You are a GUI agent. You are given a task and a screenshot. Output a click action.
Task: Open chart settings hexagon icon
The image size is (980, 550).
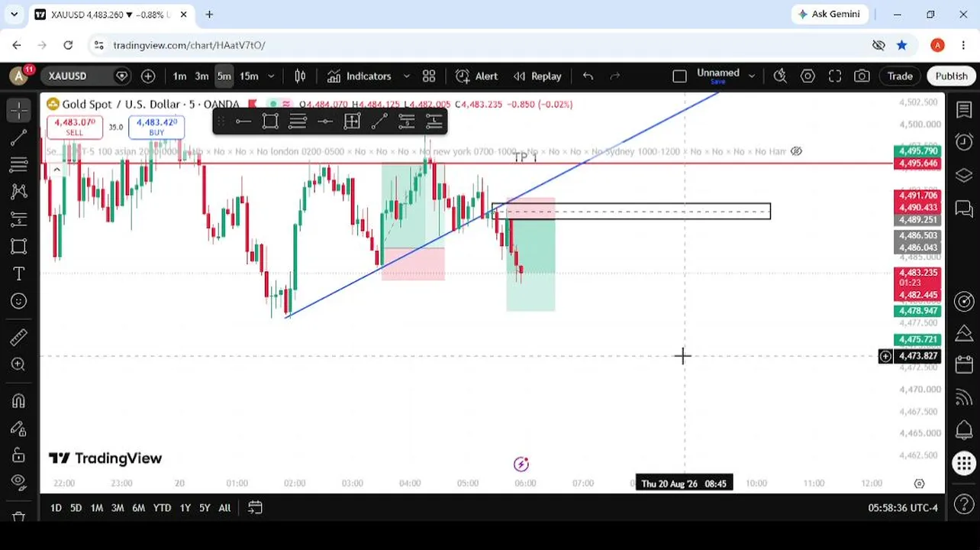[808, 76]
